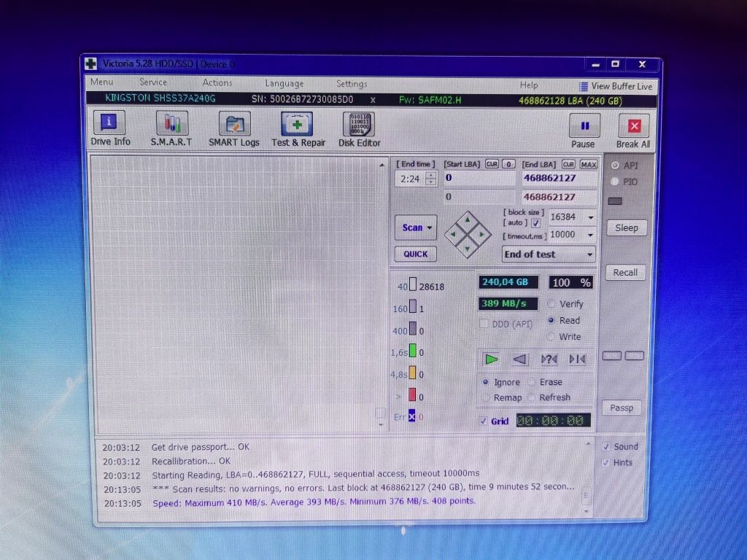
Task: Open the Drive Info panel
Action: 110,128
